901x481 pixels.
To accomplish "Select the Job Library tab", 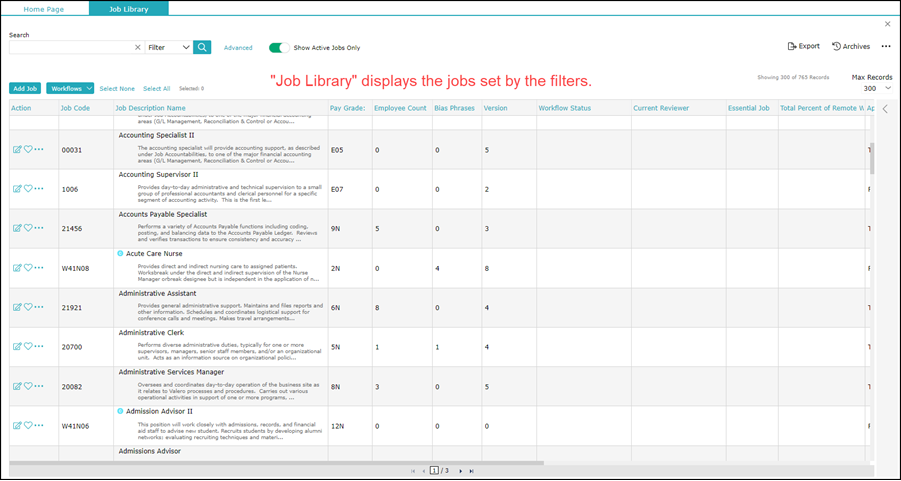I will [129, 9].
